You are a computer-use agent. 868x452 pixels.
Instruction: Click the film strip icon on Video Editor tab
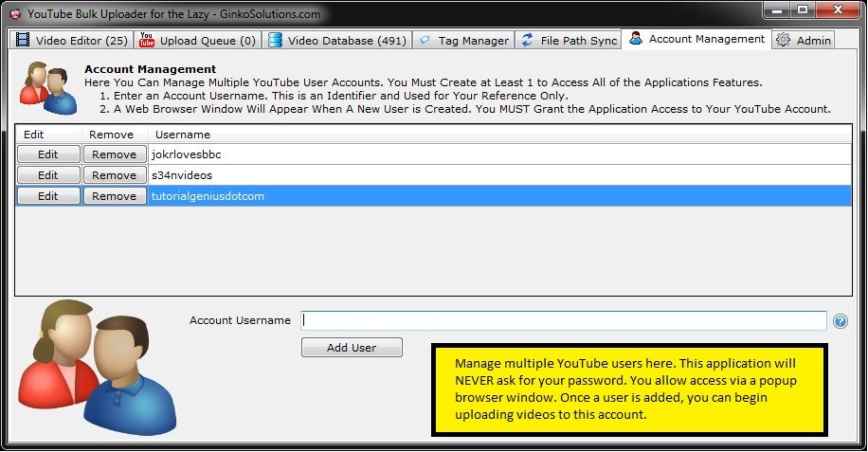[23, 40]
